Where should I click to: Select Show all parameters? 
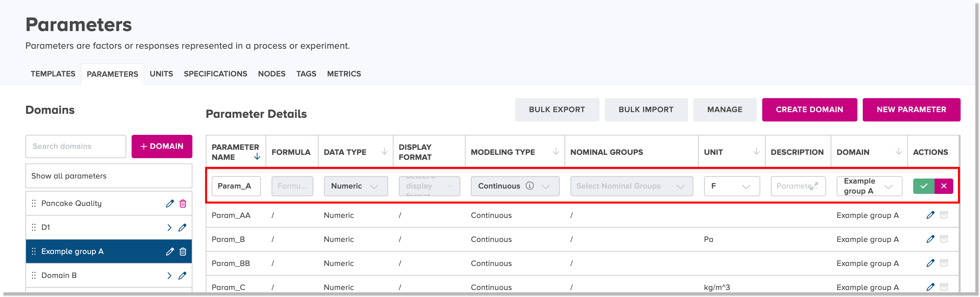pyautogui.click(x=109, y=176)
